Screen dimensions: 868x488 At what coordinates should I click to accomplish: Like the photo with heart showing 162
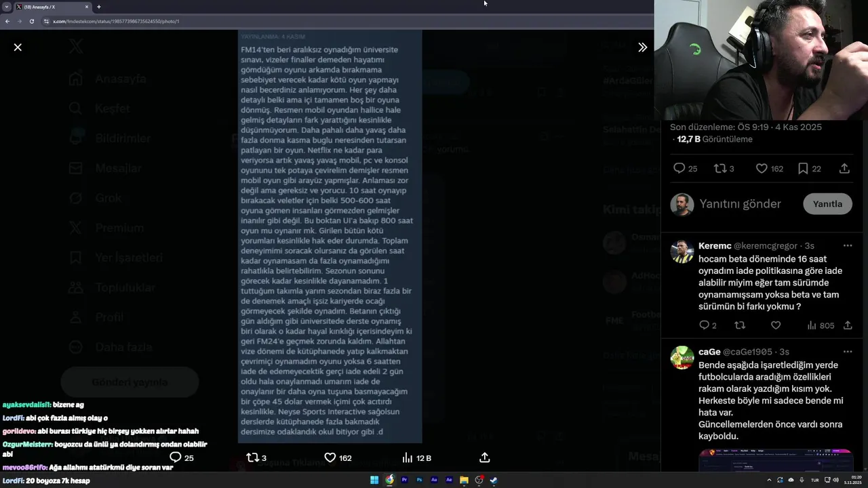(338, 457)
